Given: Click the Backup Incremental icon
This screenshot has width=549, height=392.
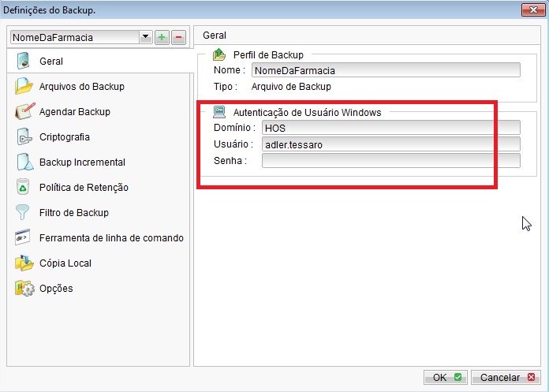Looking at the screenshot, I should (24, 162).
